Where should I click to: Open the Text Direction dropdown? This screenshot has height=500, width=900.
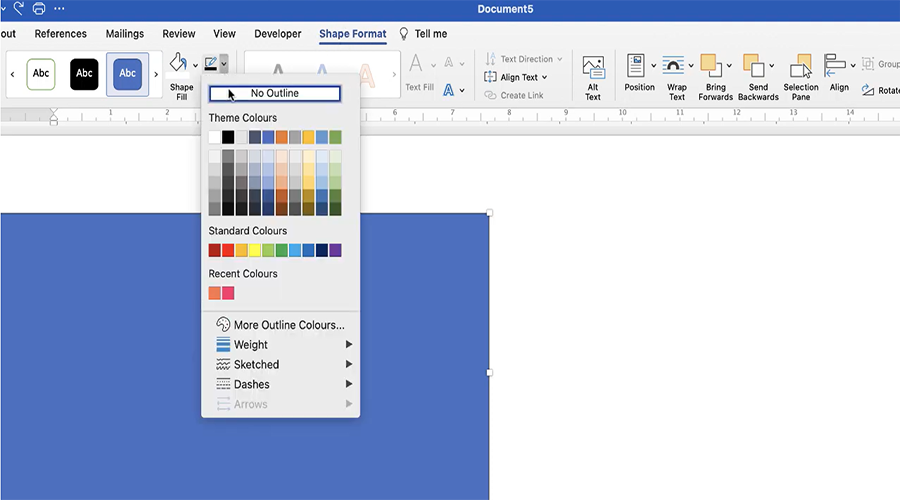pyautogui.click(x=524, y=59)
